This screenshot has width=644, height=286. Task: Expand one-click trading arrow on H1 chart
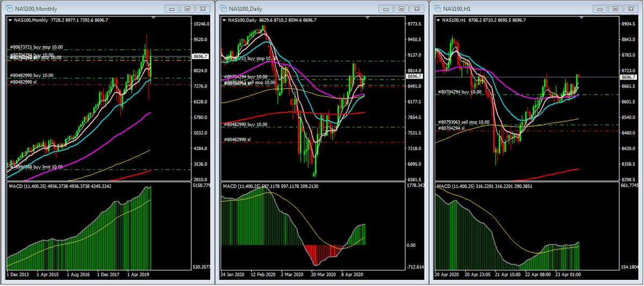click(438, 20)
